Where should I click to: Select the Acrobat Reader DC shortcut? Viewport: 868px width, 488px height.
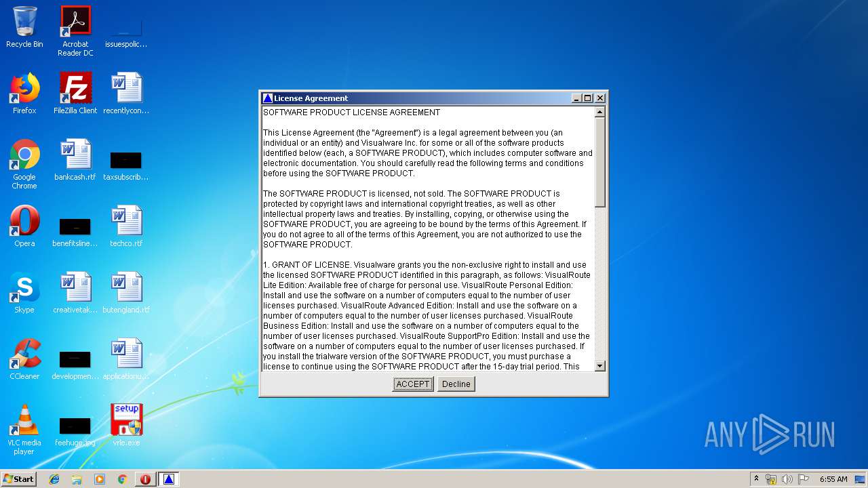pyautogui.click(x=75, y=31)
